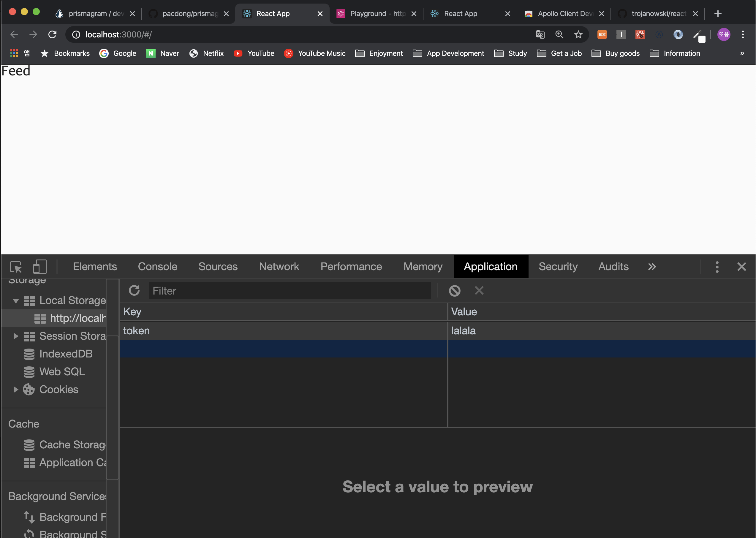Go back in browser history
The width and height of the screenshot is (756, 538).
click(14, 34)
